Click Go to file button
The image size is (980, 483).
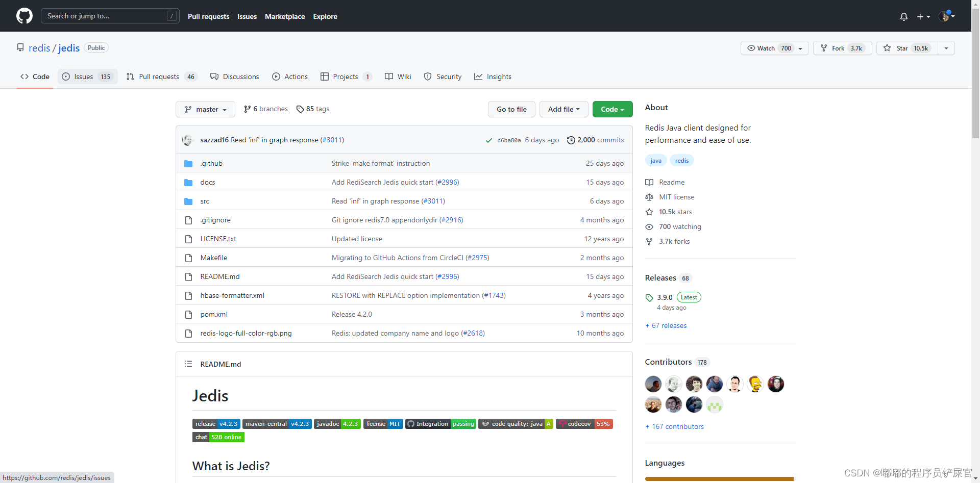[x=511, y=109]
